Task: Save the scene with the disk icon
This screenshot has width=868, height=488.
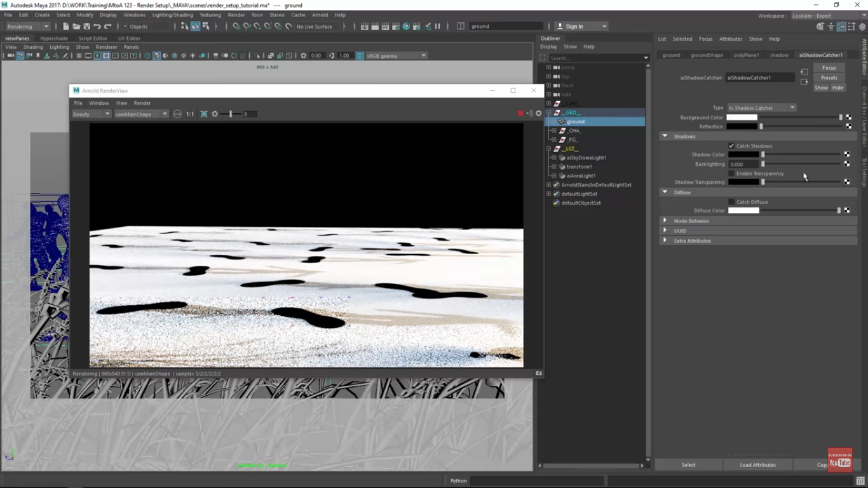Action: tap(86, 26)
